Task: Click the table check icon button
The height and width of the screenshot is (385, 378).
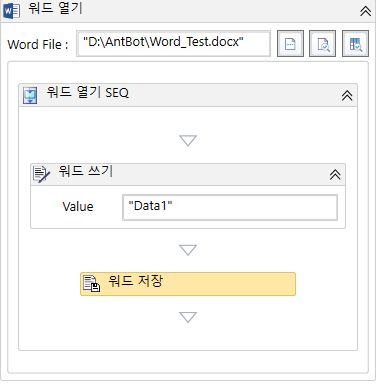Action: click(355, 44)
